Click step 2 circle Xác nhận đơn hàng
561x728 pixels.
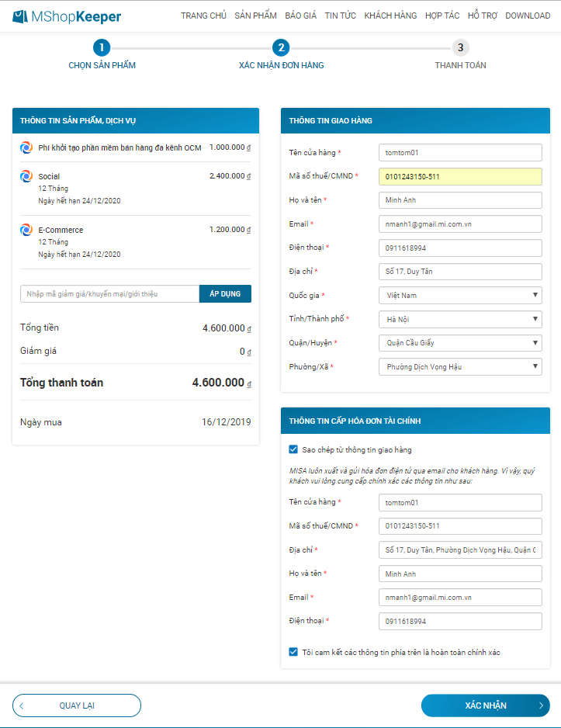[x=281, y=48]
